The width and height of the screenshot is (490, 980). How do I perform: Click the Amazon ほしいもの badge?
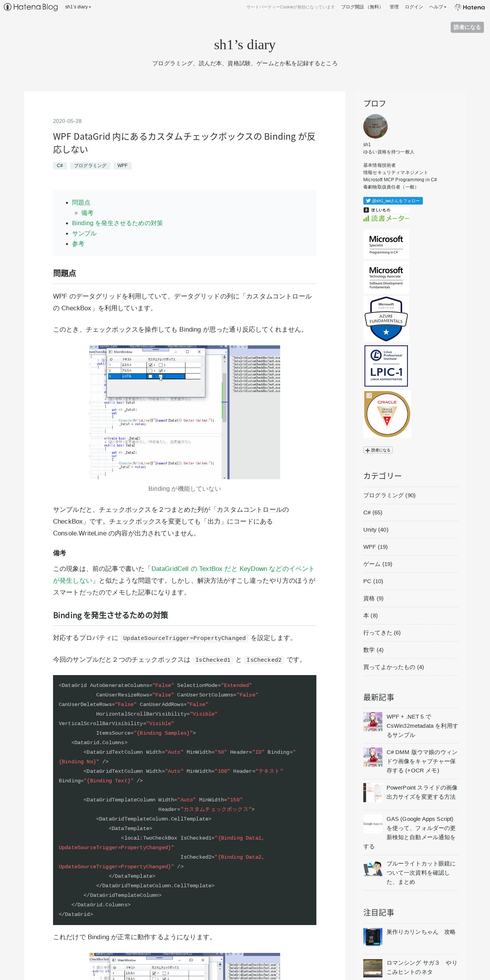[386, 210]
